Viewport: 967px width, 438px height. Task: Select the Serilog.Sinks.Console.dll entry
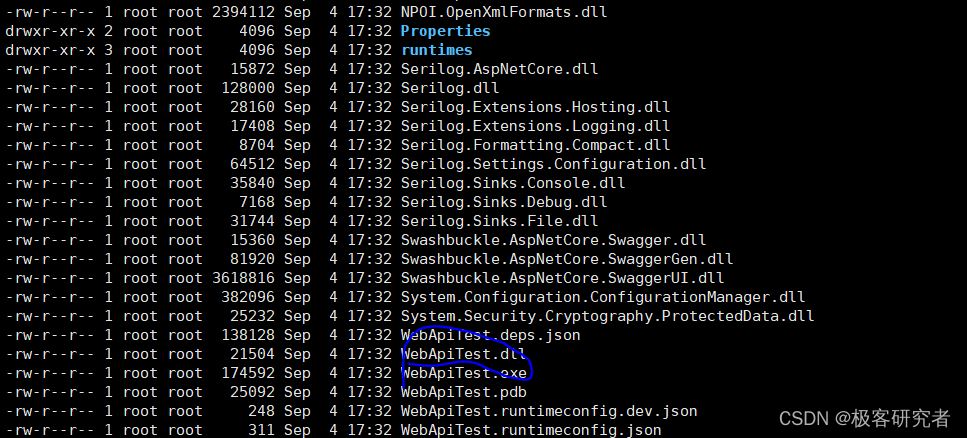(513, 183)
